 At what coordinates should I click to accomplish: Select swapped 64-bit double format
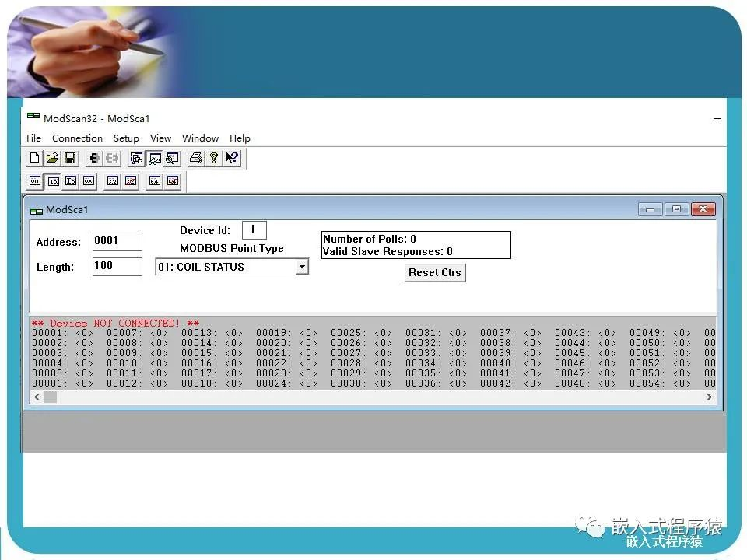click(173, 181)
